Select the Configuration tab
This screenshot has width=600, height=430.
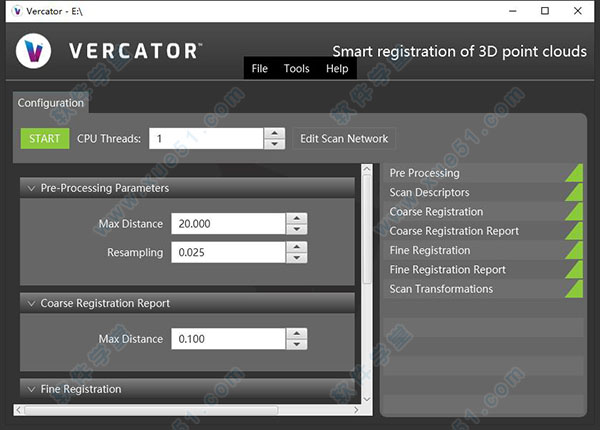click(51, 103)
